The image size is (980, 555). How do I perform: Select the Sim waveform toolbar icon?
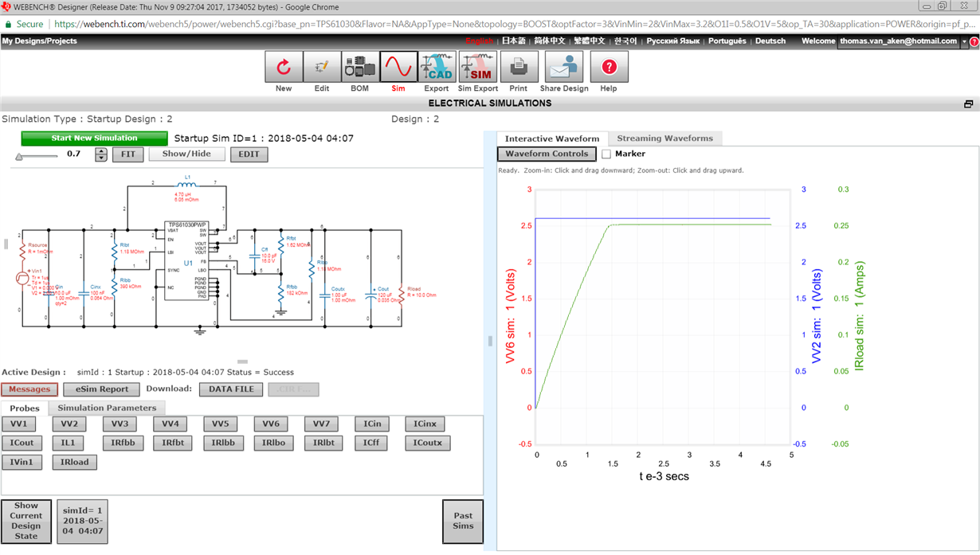[398, 67]
